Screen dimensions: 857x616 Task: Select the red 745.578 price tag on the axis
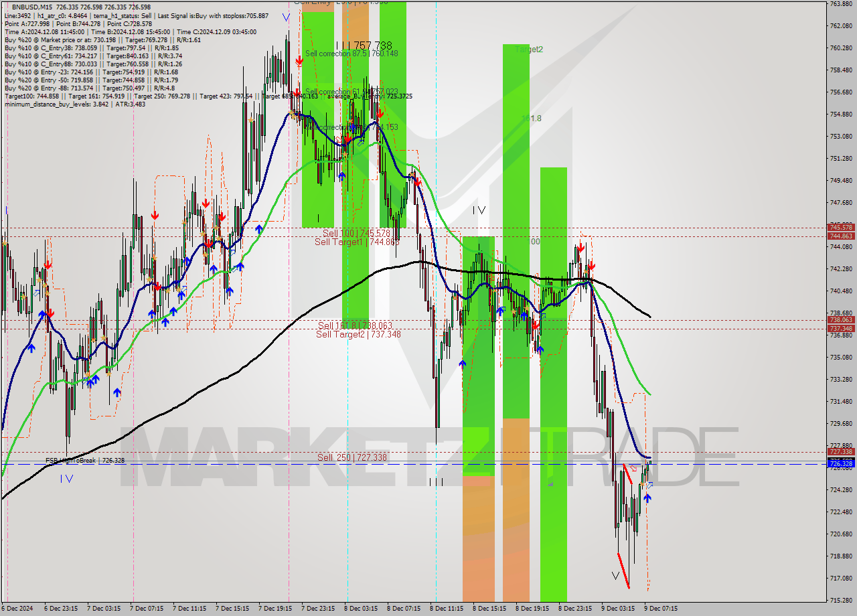tap(840, 228)
